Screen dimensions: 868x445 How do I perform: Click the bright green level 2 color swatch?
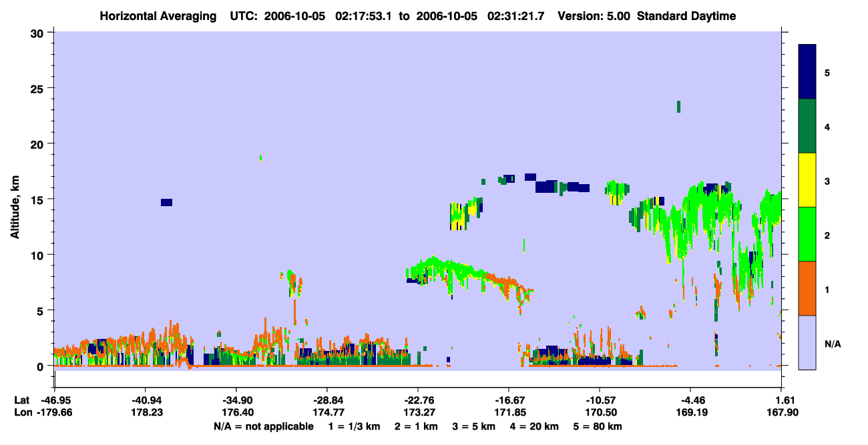[807, 234]
